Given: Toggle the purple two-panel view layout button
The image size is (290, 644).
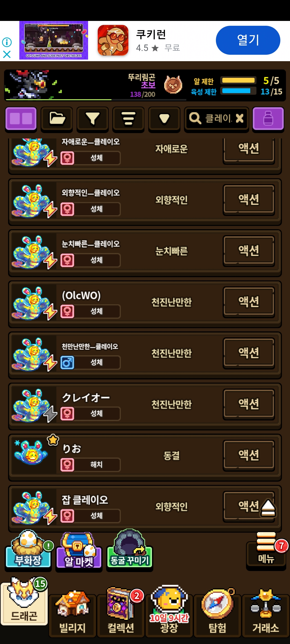Looking at the screenshot, I should (21, 119).
